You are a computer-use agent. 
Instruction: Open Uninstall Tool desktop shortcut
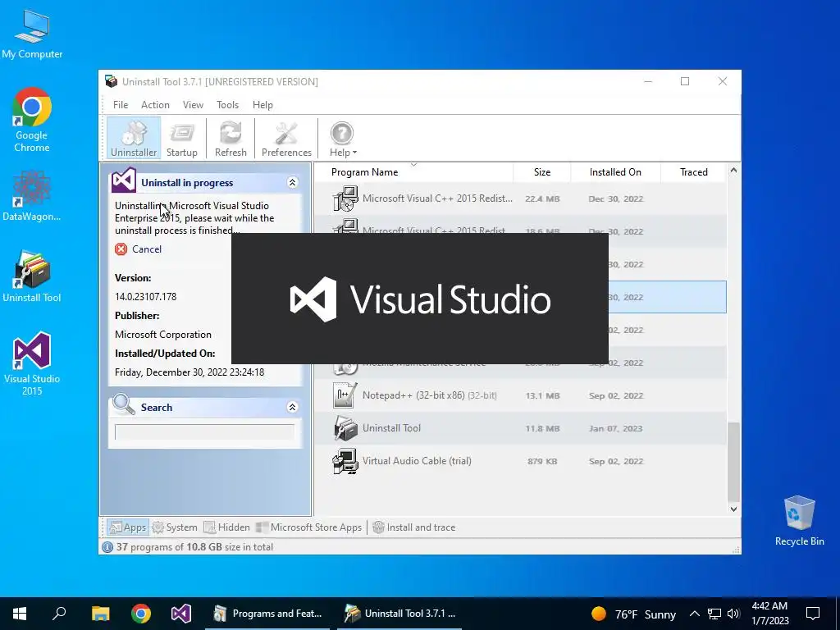click(x=32, y=276)
